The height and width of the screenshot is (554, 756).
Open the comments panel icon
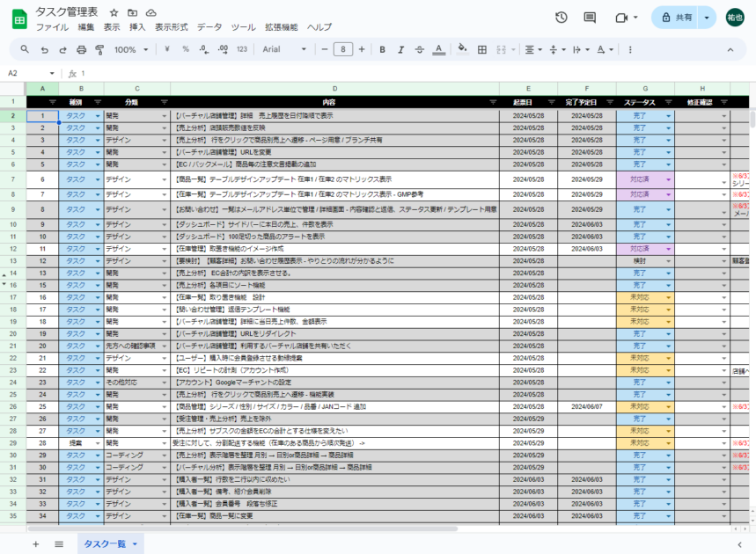pos(590,18)
